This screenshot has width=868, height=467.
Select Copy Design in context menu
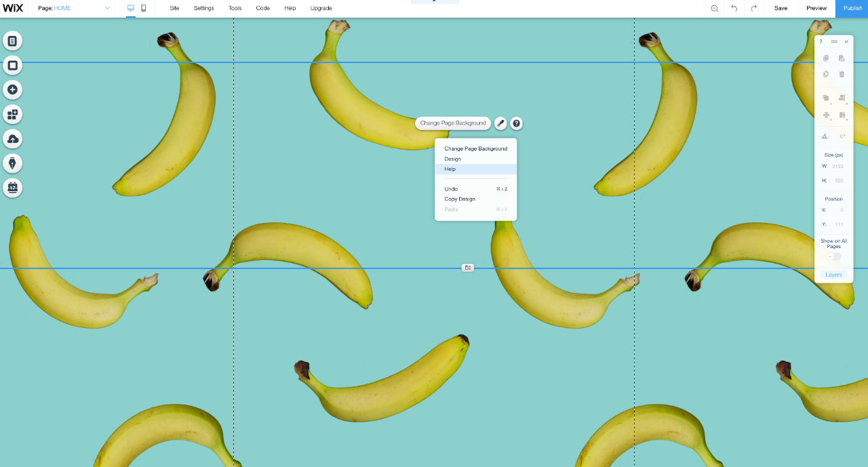pos(475,199)
